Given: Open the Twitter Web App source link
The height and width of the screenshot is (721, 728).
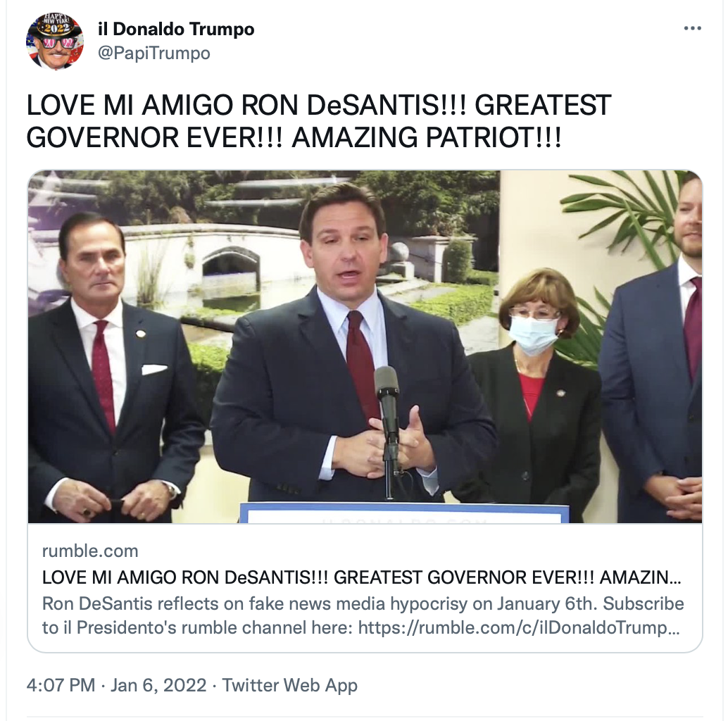Looking at the screenshot, I should 289,685.
